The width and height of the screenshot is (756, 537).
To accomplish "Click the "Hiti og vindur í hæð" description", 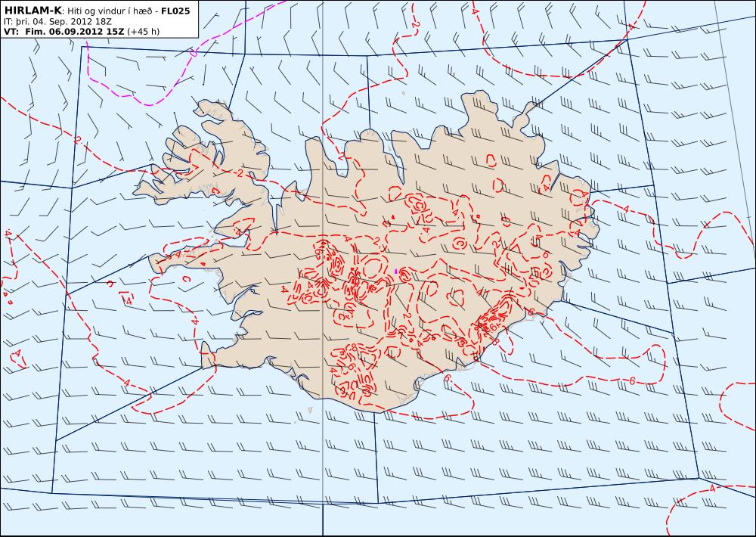I will click(x=110, y=11).
